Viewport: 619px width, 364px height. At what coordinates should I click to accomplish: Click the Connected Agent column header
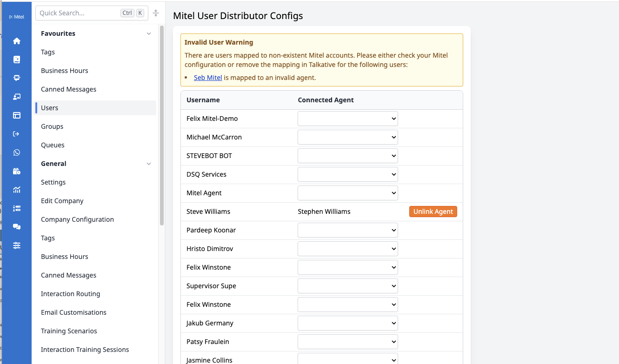point(326,100)
